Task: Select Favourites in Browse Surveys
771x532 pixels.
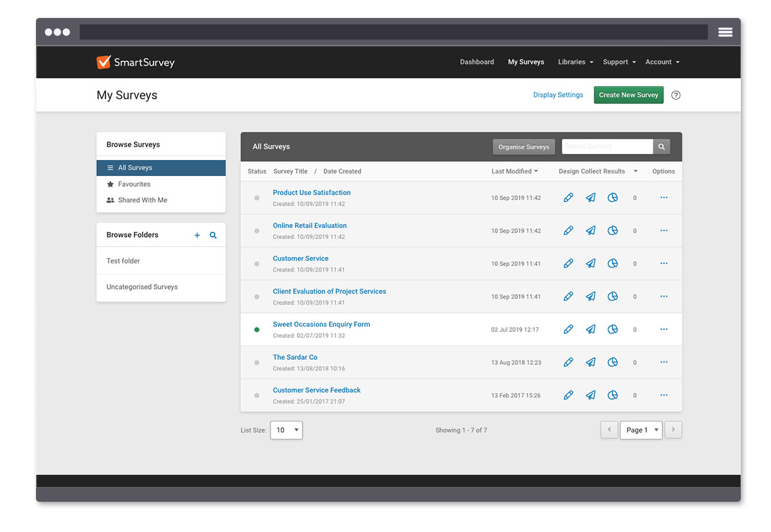Action: click(134, 184)
